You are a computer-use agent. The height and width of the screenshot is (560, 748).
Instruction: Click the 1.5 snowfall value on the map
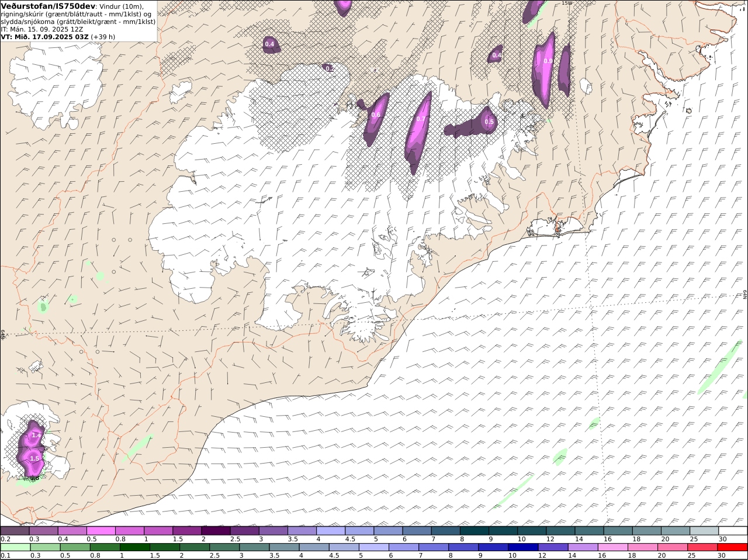[x=34, y=458]
